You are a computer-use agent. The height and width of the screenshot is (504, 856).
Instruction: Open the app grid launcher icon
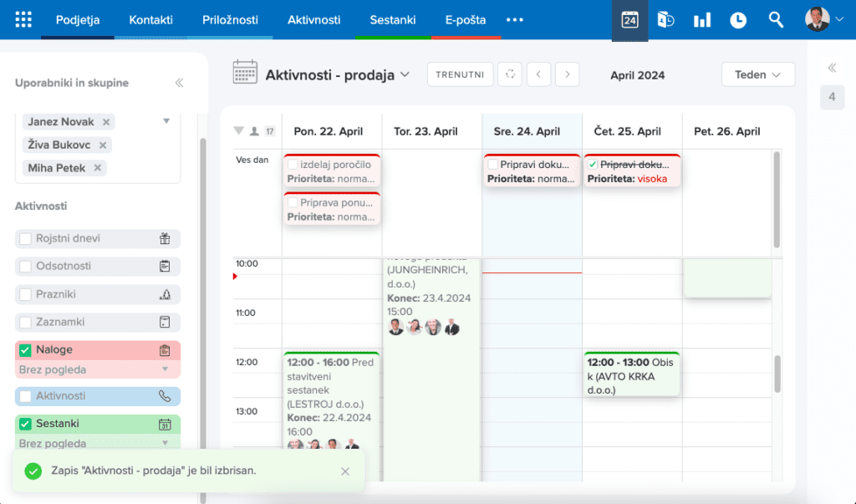click(x=23, y=19)
